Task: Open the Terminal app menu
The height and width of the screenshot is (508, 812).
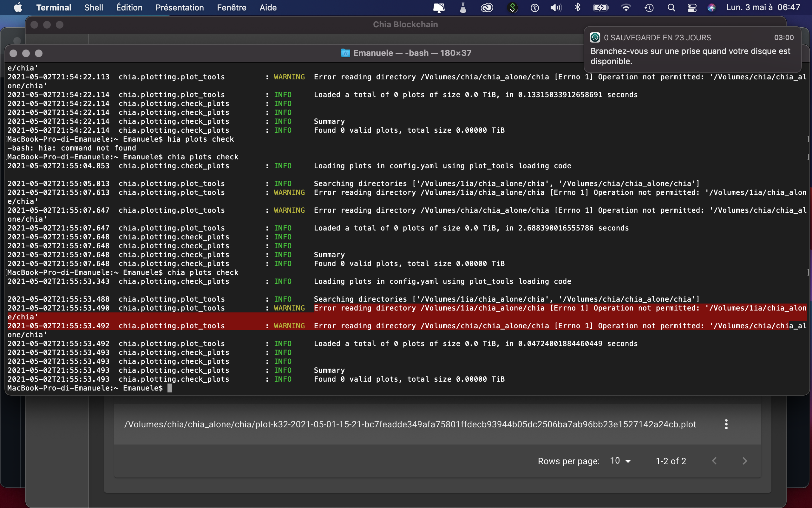Action: click(54, 7)
